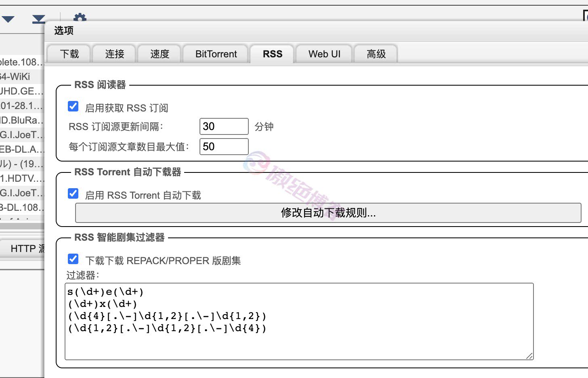
Task: Click the blue triangle dropdown arrow icon
Action: [8, 19]
